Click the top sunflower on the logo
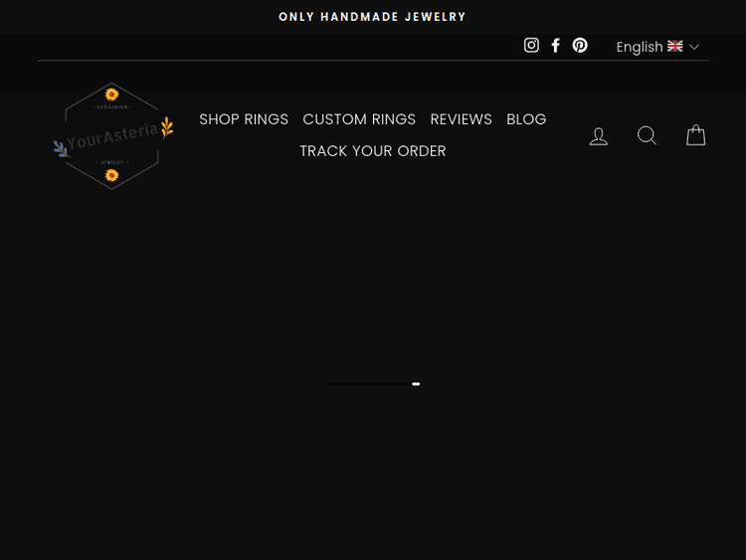This screenshot has width=746, height=560. tap(111, 94)
